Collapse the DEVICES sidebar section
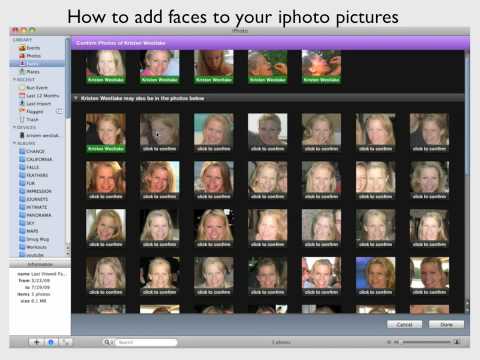 [x=14, y=127]
